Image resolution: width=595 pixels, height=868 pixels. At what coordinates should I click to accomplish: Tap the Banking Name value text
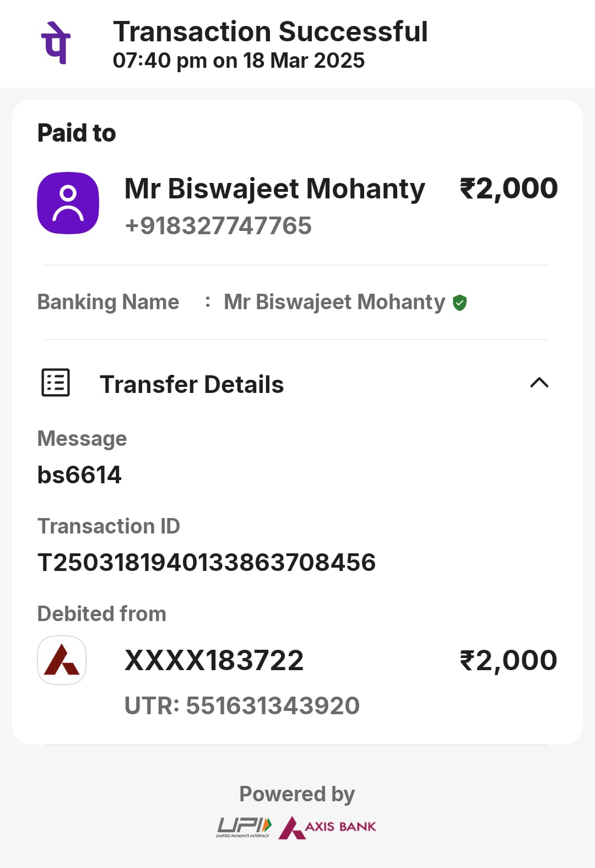[334, 302]
